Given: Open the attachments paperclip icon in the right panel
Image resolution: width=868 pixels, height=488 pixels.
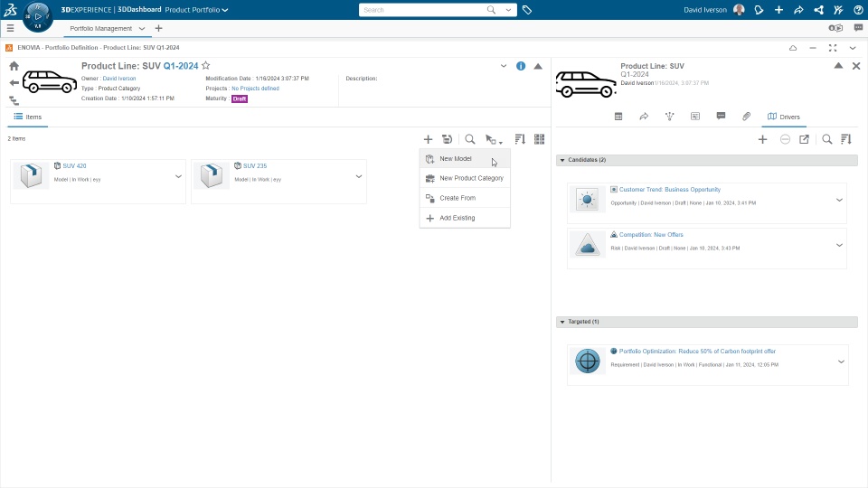Looking at the screenshot, I should point(746,117).
